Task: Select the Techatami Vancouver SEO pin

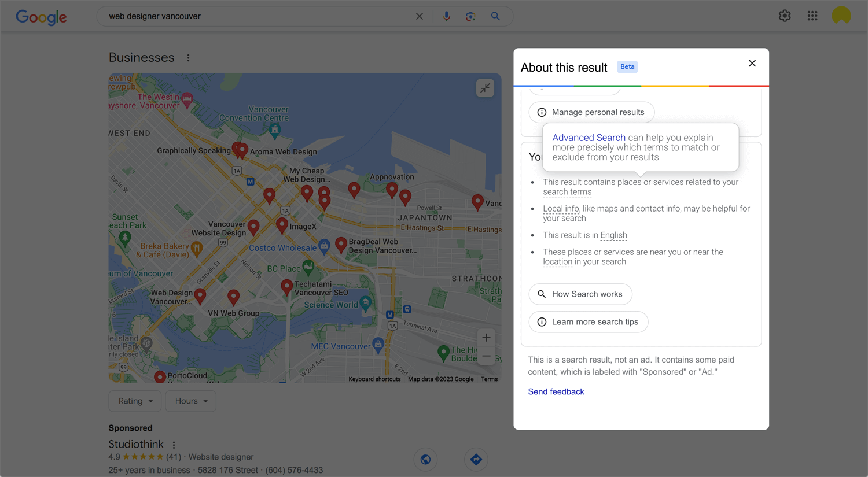Action: 286,287
